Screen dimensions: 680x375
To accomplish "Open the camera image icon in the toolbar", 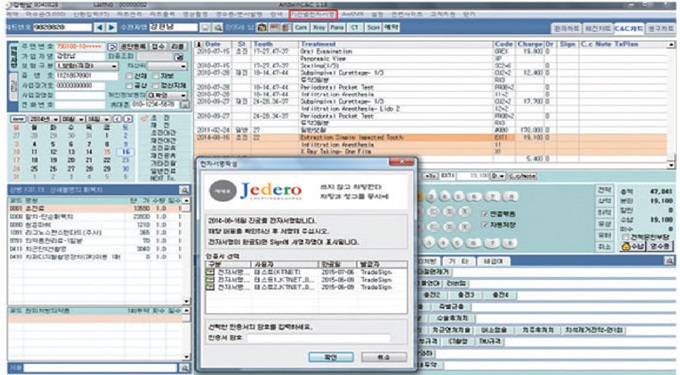I will point(262,27).
